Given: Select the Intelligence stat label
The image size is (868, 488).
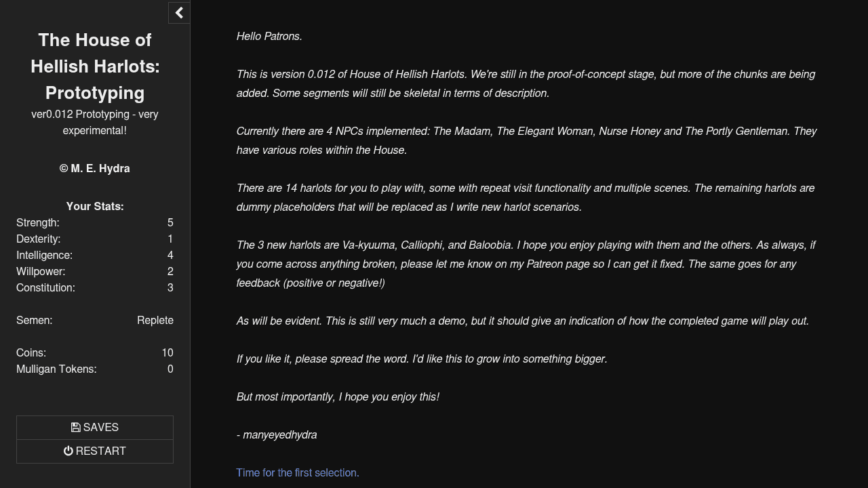Looking at the screenshot, I should pyautogui.click(x=44, y=255).
